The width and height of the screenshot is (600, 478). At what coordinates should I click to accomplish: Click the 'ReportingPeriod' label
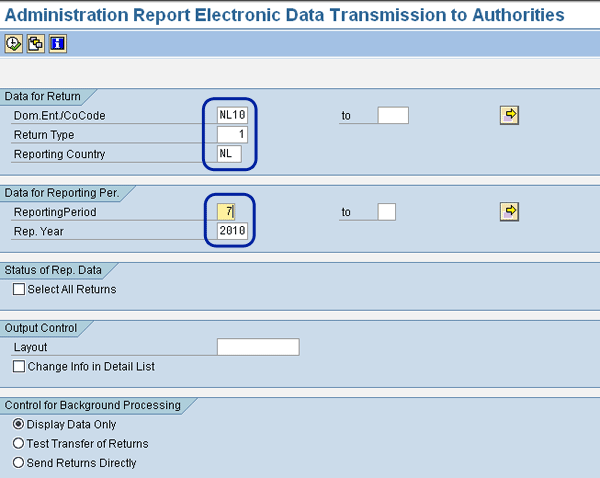pos(55,212)
